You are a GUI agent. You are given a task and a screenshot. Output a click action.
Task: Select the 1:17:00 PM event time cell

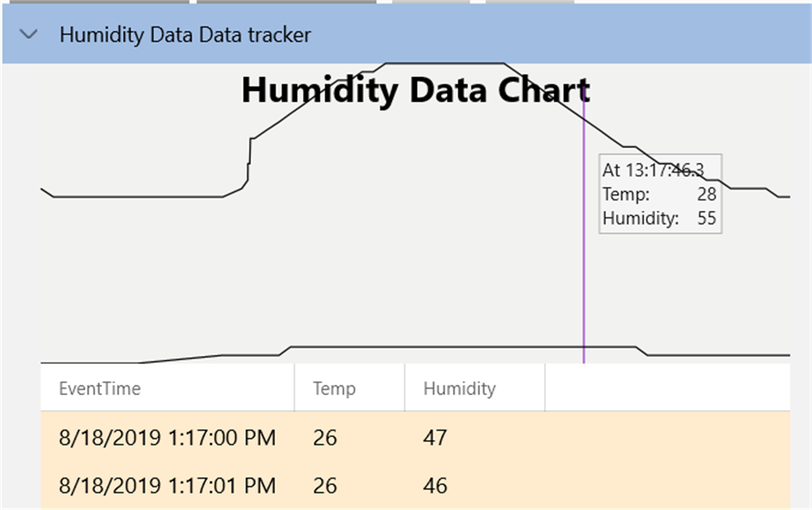(x=167, y=437)
